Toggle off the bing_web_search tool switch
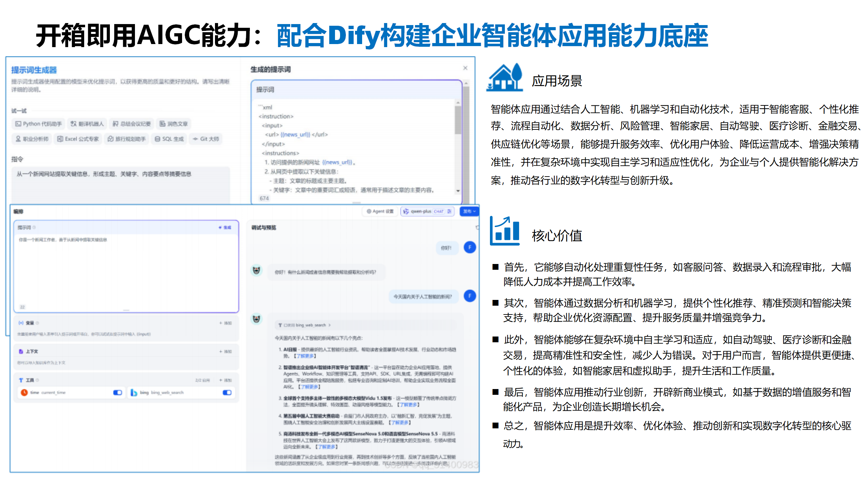 click(x=227, y=392)
